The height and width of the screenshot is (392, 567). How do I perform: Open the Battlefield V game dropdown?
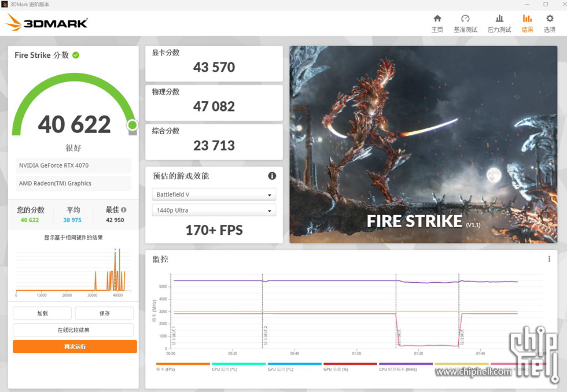(x=214, y=194)
